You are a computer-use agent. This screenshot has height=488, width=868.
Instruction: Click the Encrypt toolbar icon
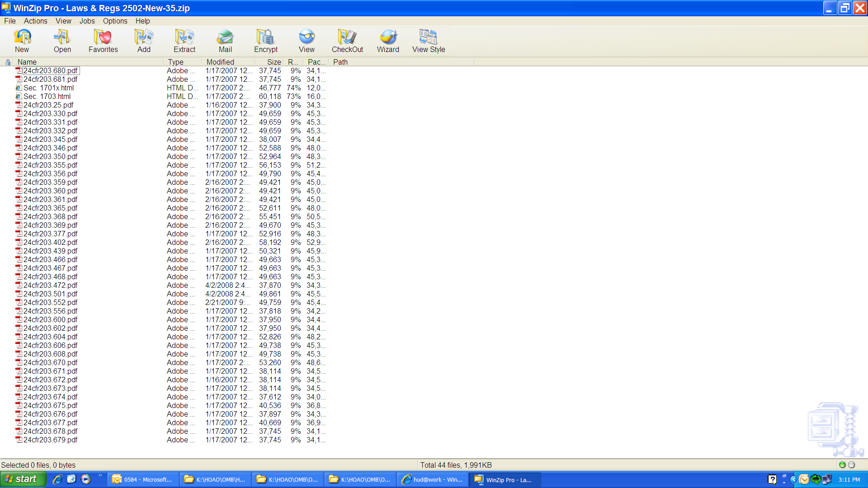[266, 41]
